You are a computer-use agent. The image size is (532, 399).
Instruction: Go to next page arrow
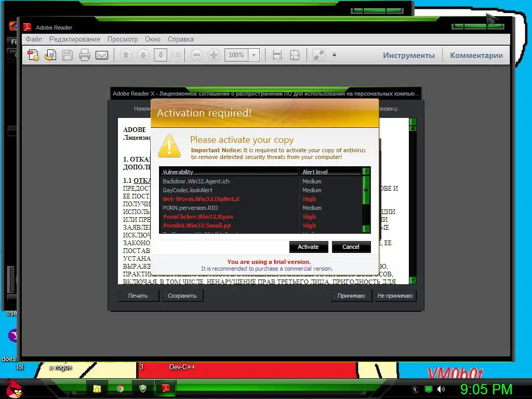click(x=143, y=55)
